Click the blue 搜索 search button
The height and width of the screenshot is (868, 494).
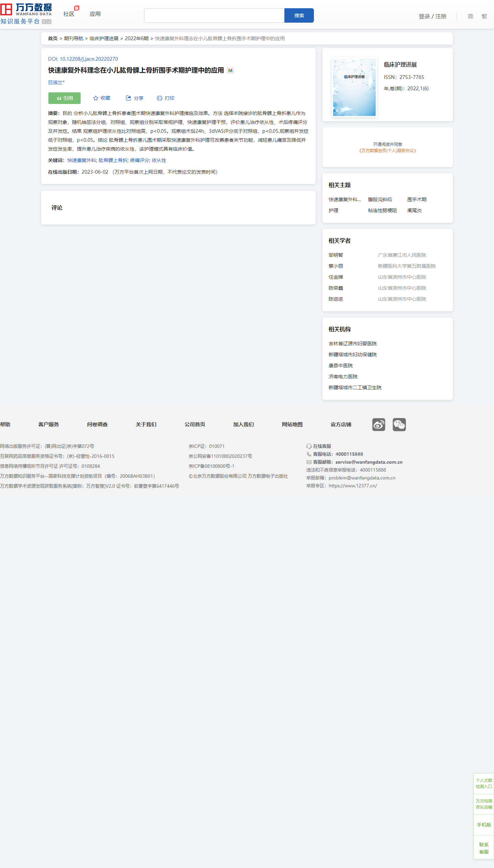pos(299,15)
